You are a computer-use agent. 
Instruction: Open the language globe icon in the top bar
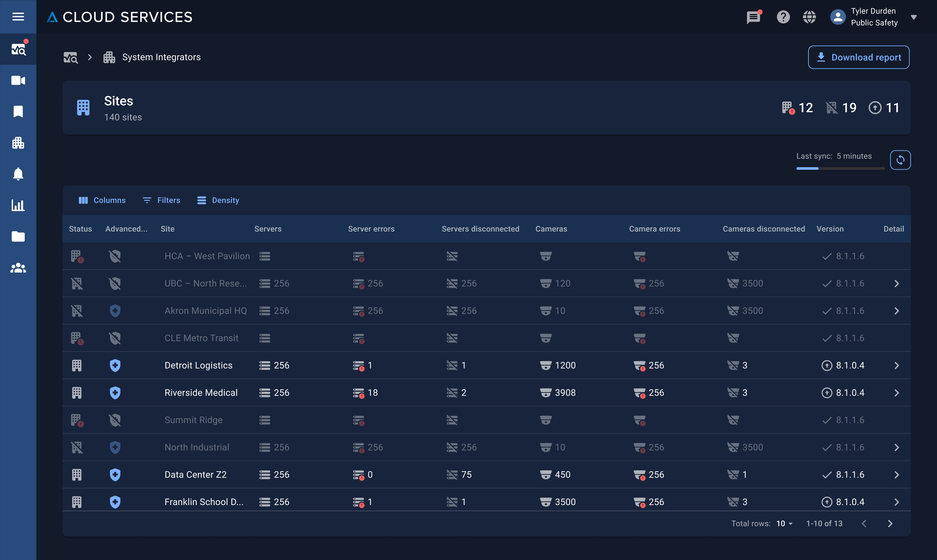click(x=809, y=17)
